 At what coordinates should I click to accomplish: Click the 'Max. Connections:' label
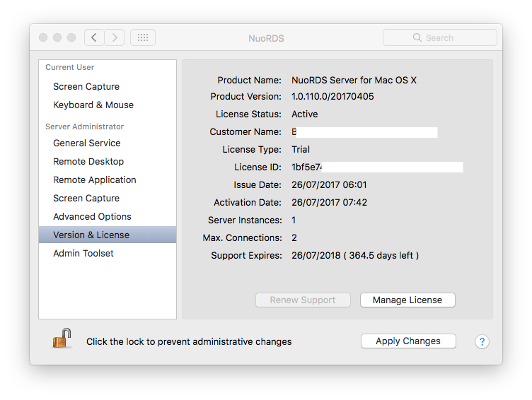242,238
